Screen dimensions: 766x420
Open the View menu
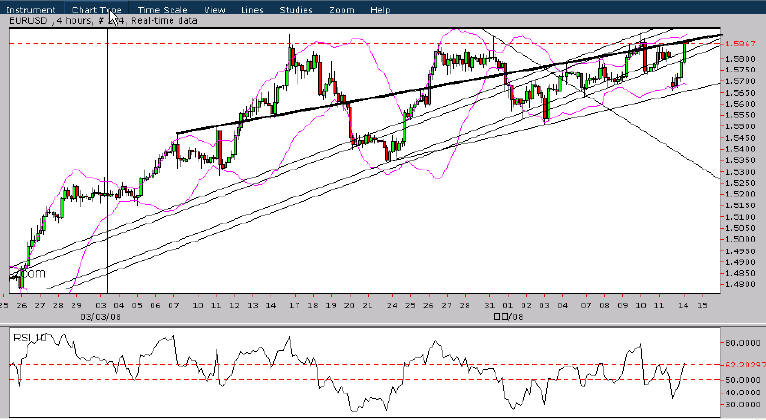click(214, 10)
